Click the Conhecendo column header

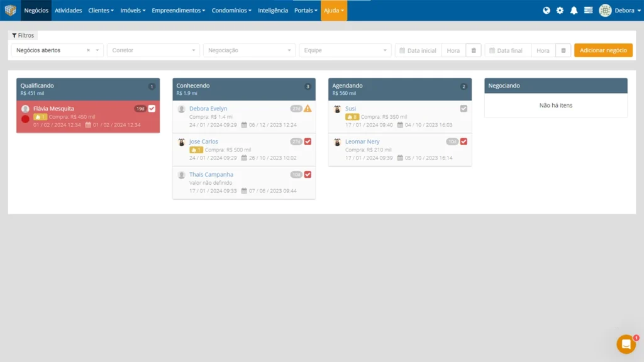click(x=244, y=89)
